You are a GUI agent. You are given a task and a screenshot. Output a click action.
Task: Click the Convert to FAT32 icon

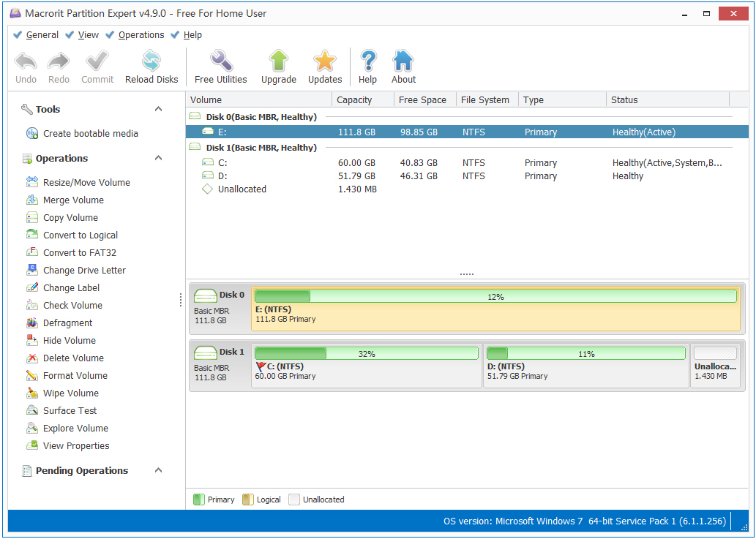31,252
